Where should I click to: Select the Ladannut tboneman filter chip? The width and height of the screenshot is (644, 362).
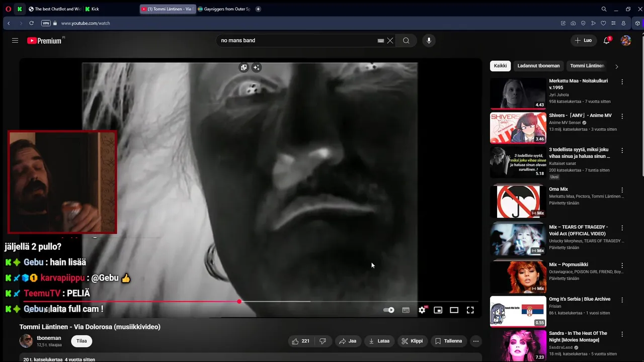coord(538,66)
